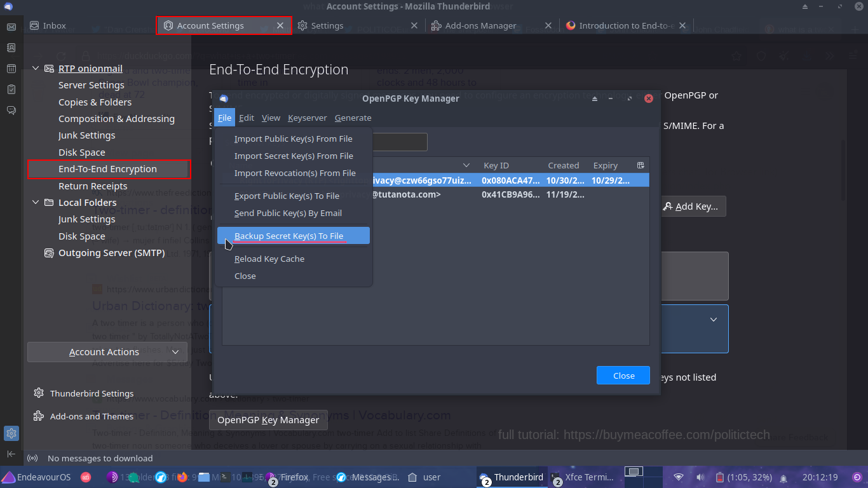Screen dimensions: 868x488
Task: Expand the chevron on the blue key panel
Action: point(714,320)
